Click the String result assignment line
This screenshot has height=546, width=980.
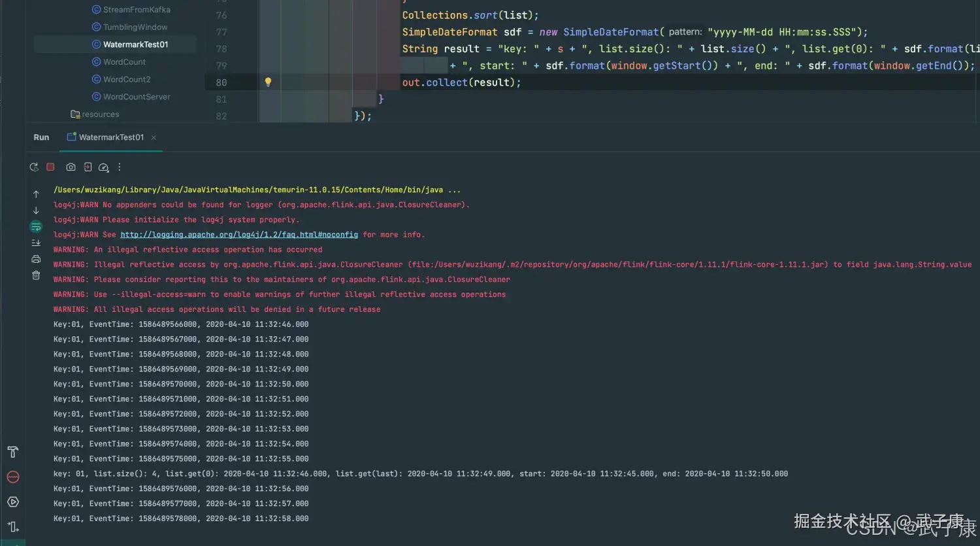691,49
